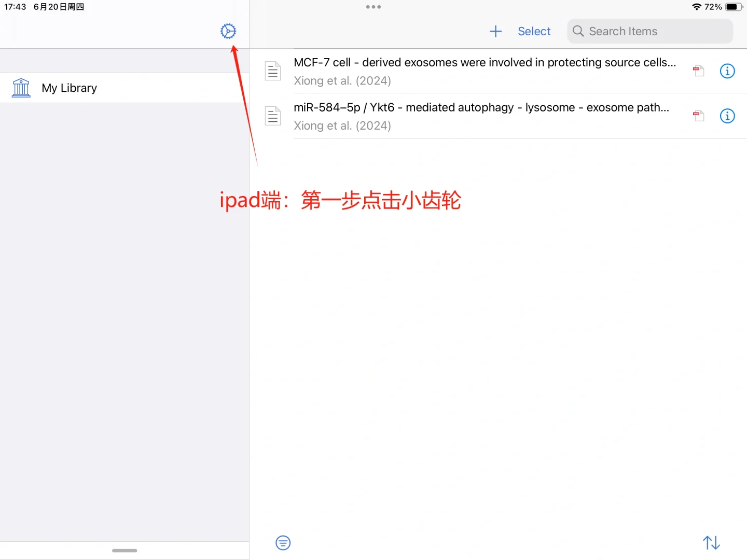Tap the Wi-Fi icon in the status bar
The width and height of the screenshot is (747, 560).
[x=697, y=7]
